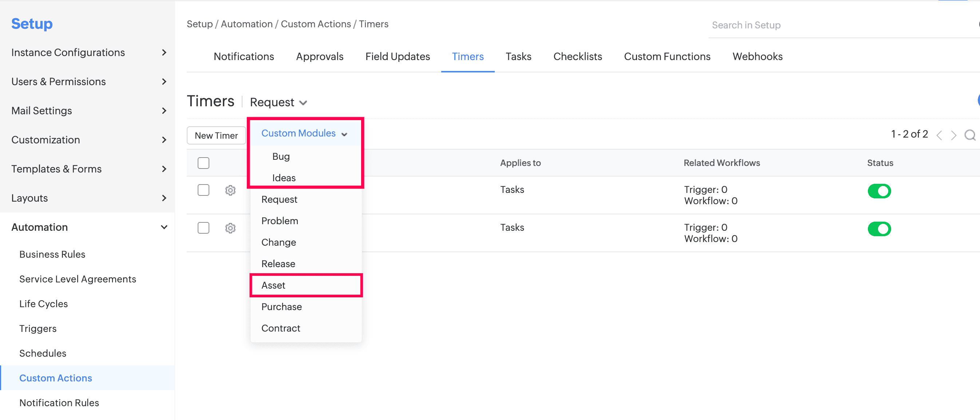The image size is (980, 420).
Task: Expand Customization section
Action: pos(87,140)
